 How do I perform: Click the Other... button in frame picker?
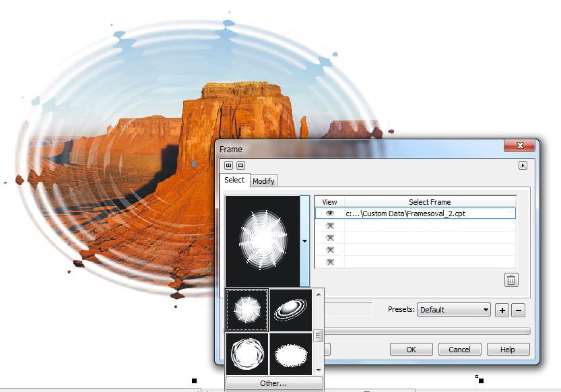(274, 383)
